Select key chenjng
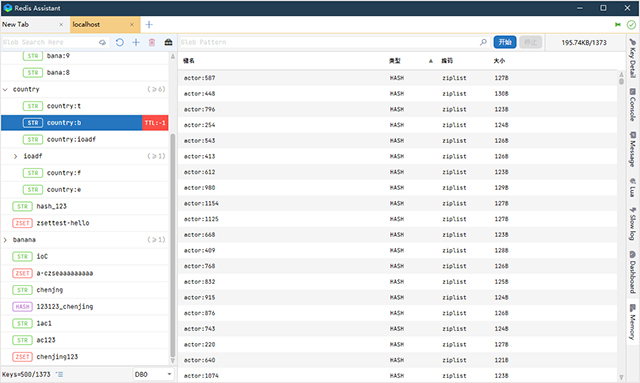640x383 pixels. coord(84,290)
